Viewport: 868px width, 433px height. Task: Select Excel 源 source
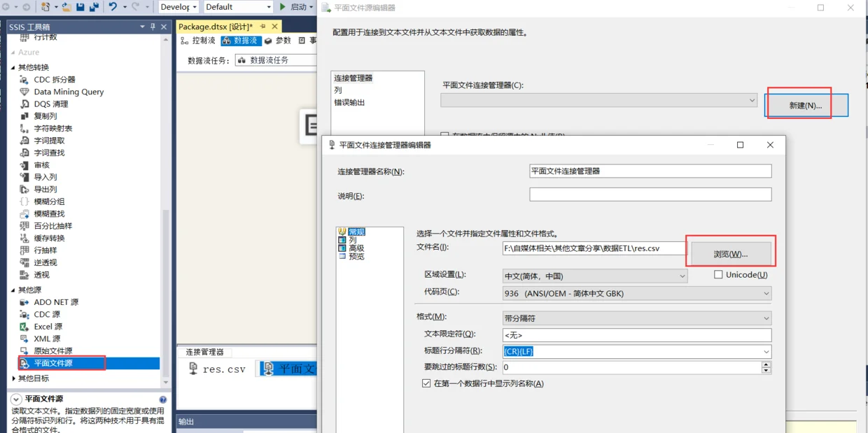click(48, 327)
